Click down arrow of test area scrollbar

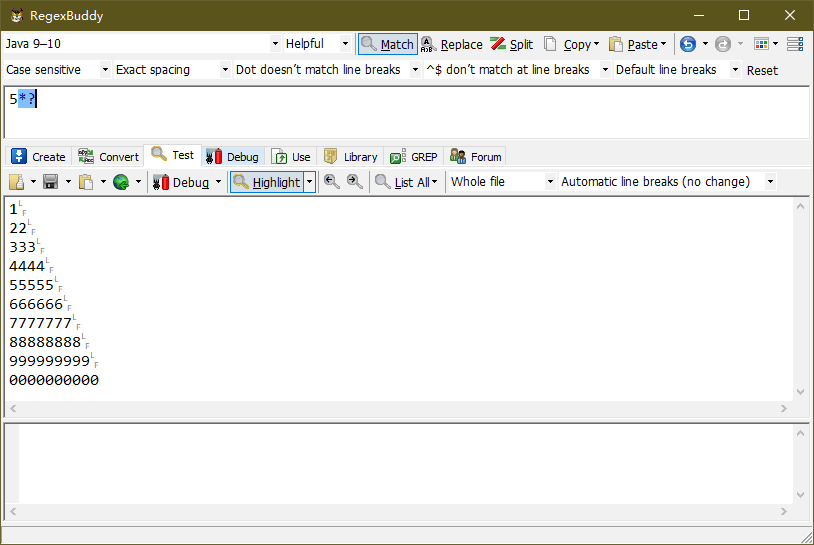[801, 392]
